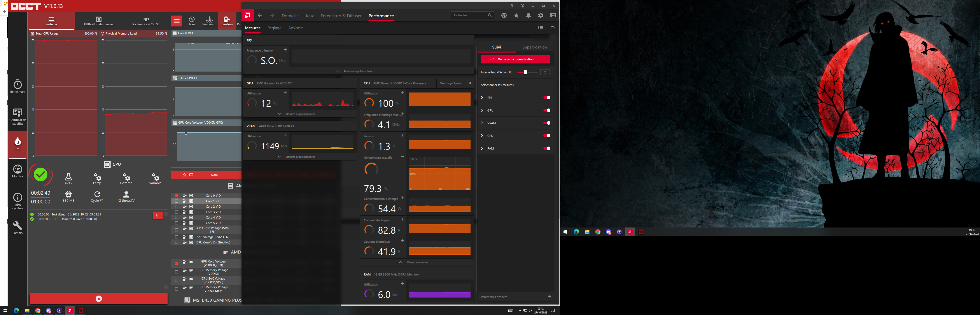Expand the RAM measures row

(x=482, y=148)
